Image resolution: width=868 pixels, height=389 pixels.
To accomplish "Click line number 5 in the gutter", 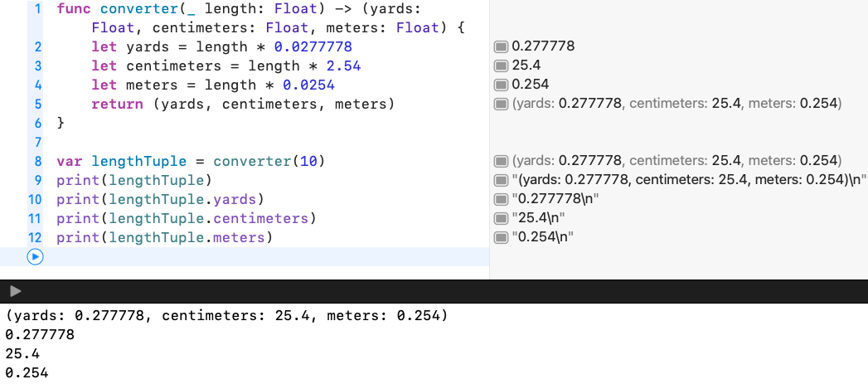I will click(37, 104).
